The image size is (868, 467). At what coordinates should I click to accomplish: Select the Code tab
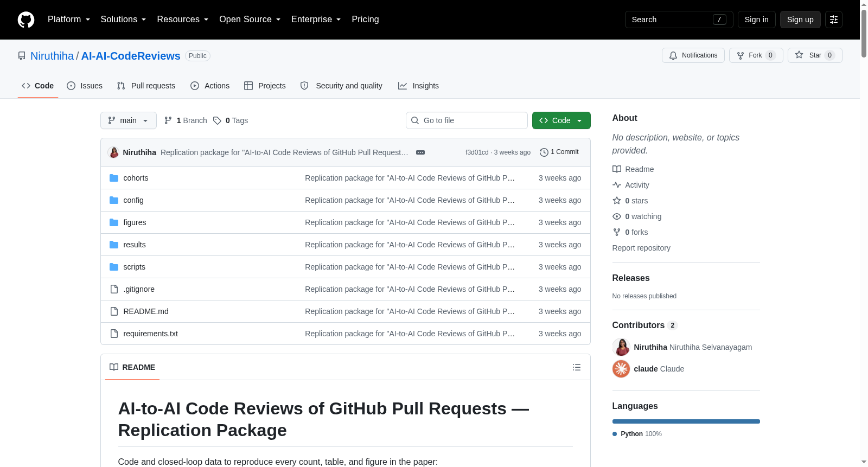(37, 86)
